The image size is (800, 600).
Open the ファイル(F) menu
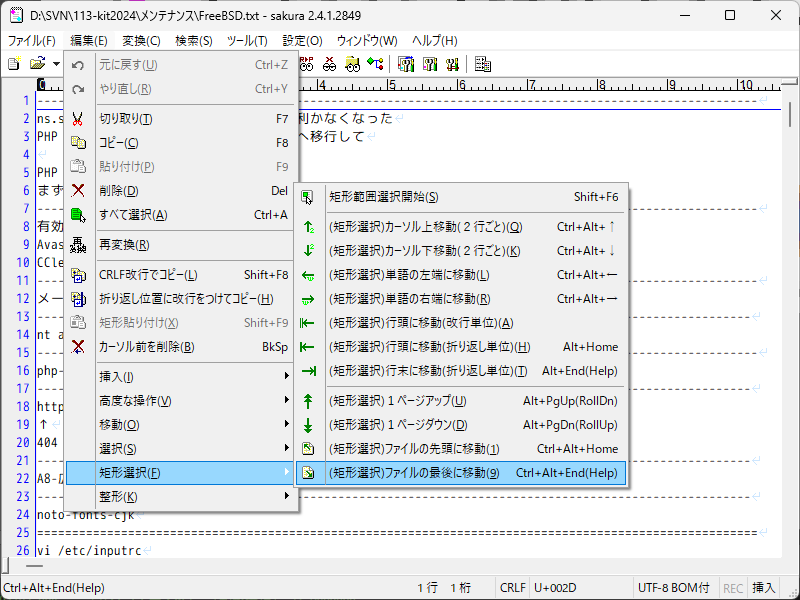(x=32, y=40)
